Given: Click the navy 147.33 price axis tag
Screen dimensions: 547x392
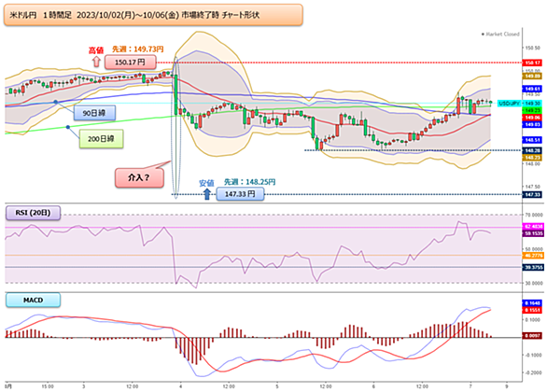Looking at the screenshot, I should pyautogui.click(x=532, y=195).
